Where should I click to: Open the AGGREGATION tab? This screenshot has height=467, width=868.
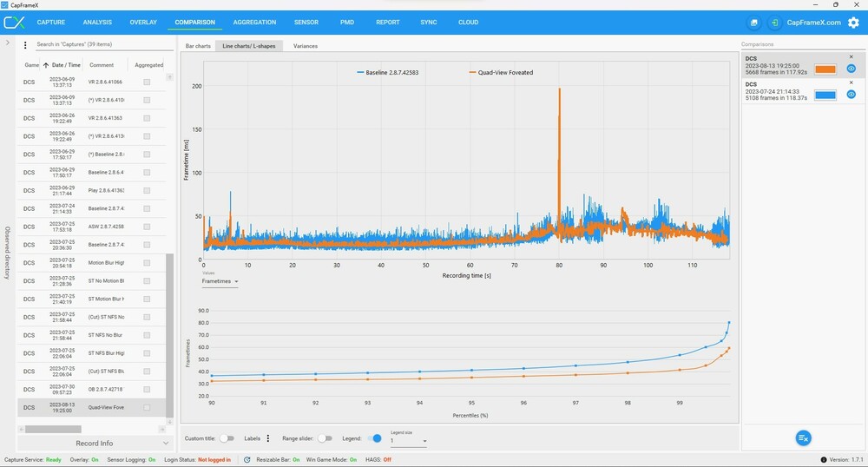[254, 23]
